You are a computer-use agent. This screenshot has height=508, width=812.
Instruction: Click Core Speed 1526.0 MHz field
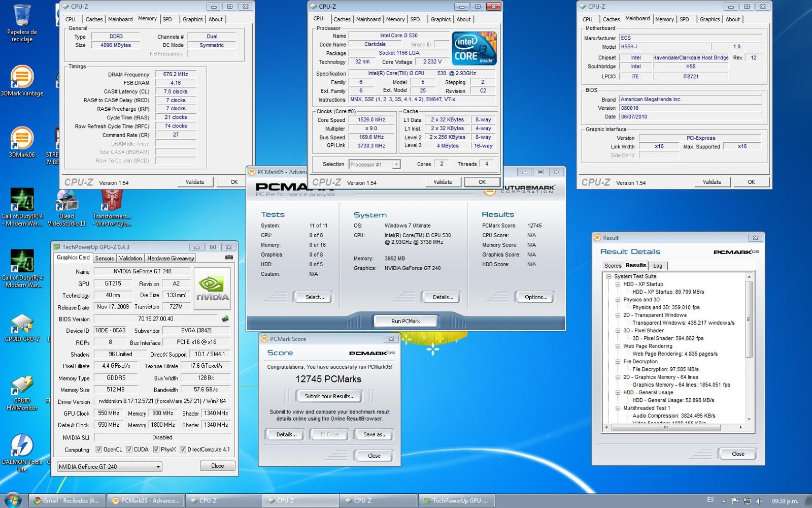(371, 120)
